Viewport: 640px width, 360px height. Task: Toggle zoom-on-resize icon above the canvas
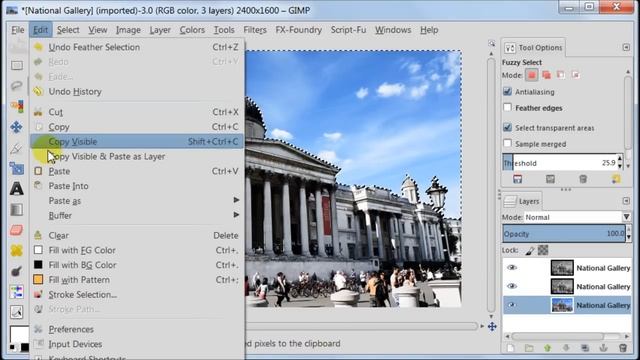(x=491, y=43)
